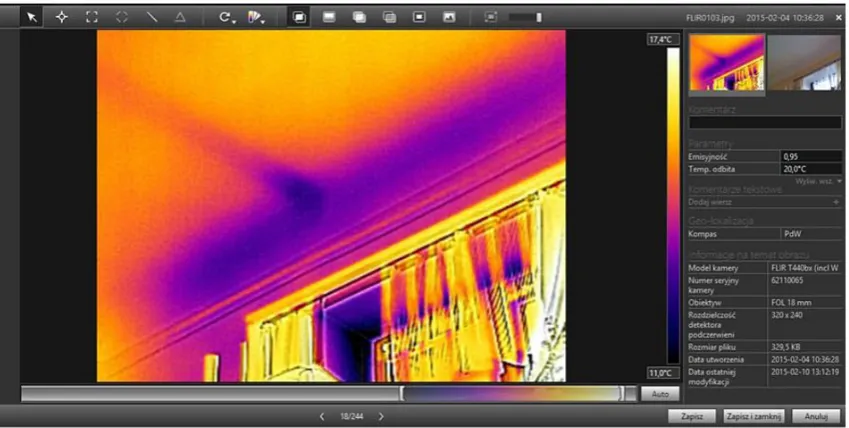Image resolution: width=849 pixels, height=428 pixels.
Task: Switch to plain thermal image mode
Action: coord(329,17)
